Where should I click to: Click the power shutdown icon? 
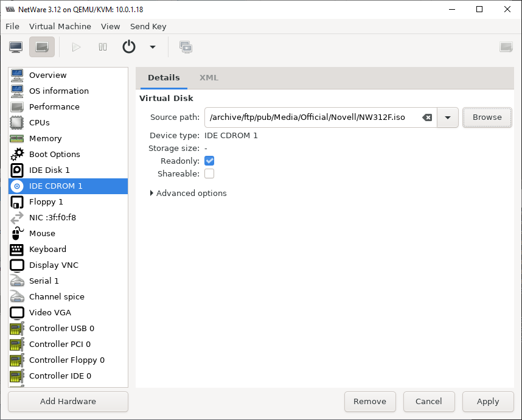tap(129, 47)
